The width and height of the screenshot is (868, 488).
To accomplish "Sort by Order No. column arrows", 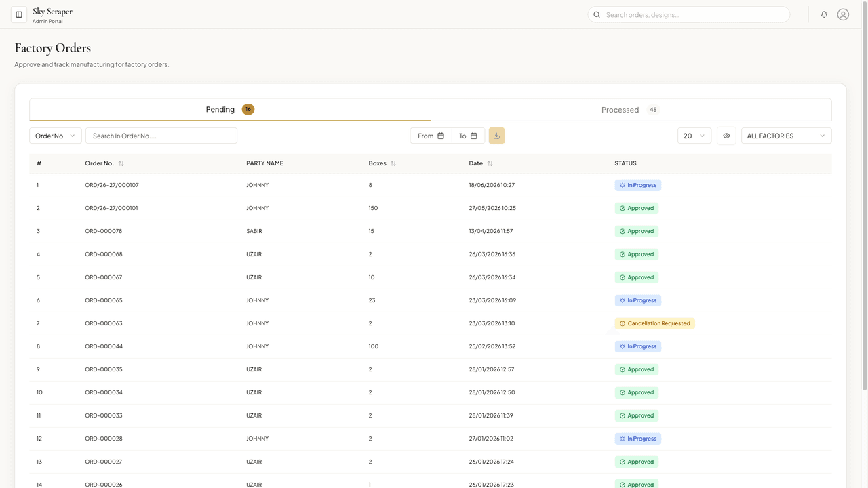I will pos(121,163).
